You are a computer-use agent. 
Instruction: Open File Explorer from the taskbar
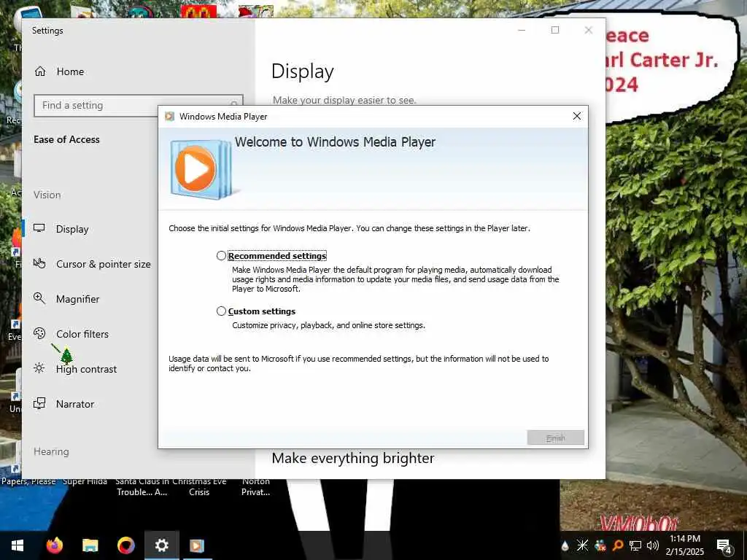tap(90, 545)
